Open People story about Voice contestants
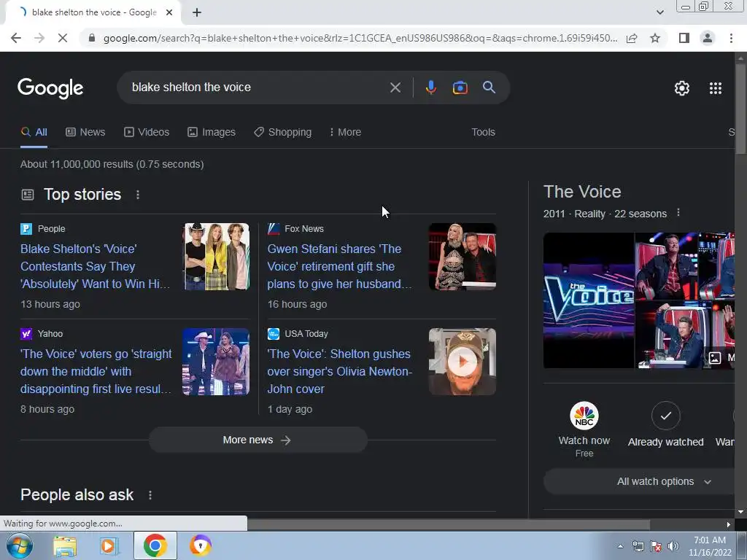 pos(96,266)
